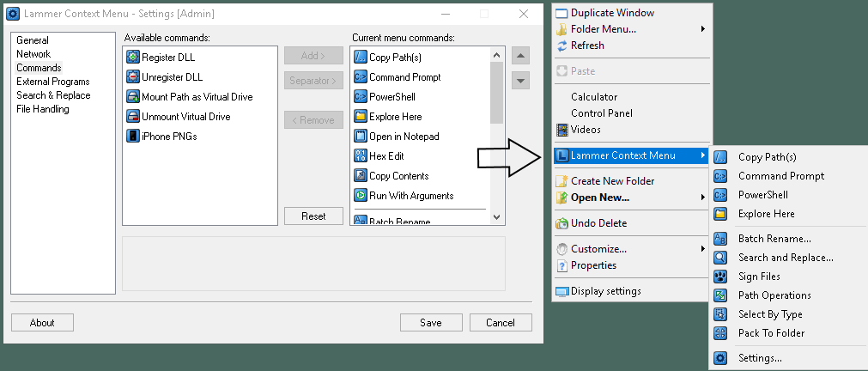
Task: Choose PowerShell in Lammer submenu
Action: (x=789, y=195)
